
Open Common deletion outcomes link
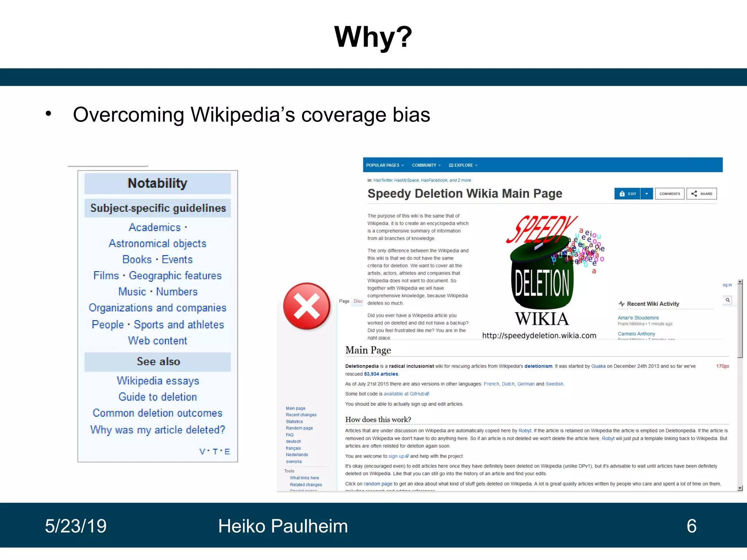[x=158, y=413]
